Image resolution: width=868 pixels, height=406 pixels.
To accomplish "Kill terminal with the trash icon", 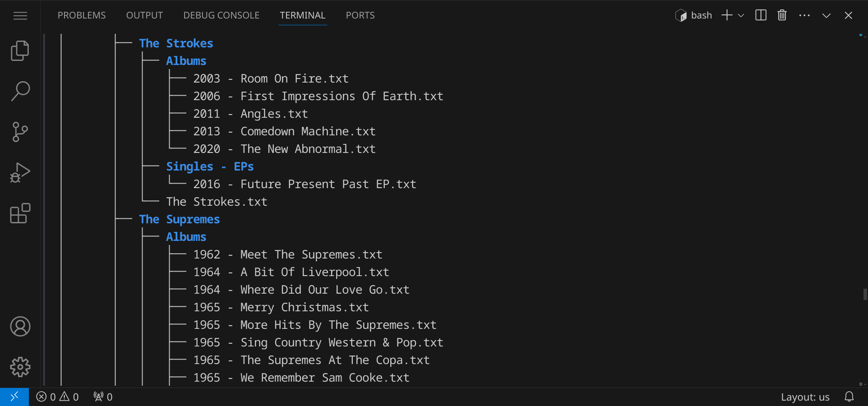I will [x=782, y=15].
